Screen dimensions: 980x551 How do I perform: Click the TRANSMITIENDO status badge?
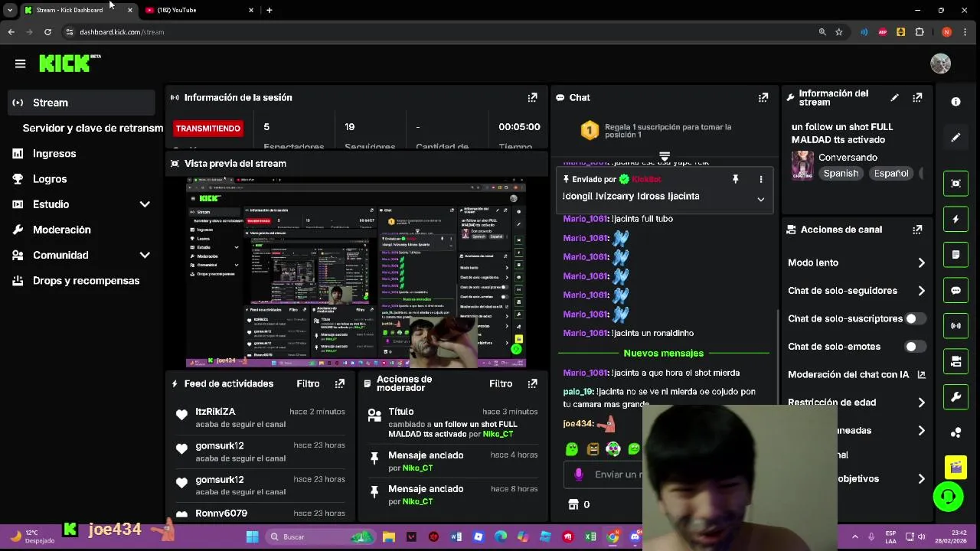pos(207,128)
